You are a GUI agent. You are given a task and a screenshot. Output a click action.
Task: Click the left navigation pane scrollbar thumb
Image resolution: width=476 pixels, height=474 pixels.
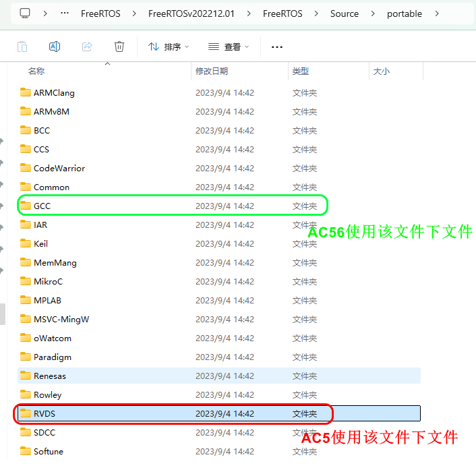click(x=3, y=314)
